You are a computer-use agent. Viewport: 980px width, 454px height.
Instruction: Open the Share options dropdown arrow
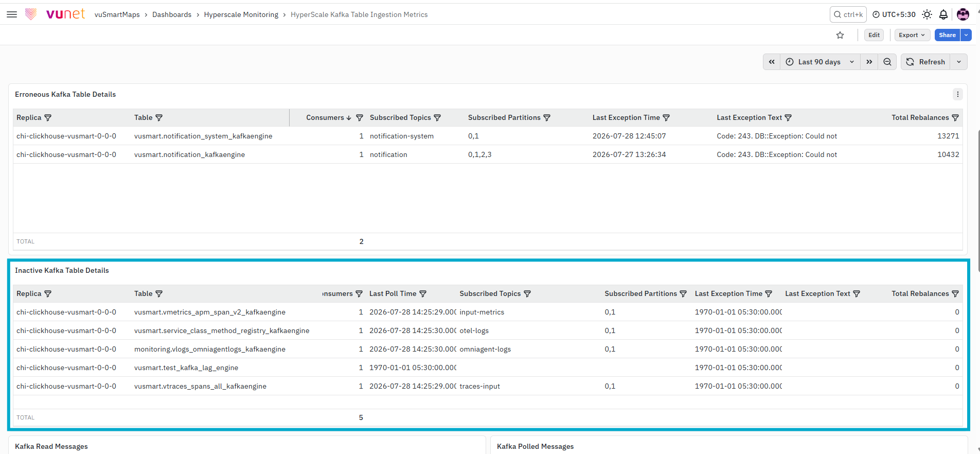click(967, 35)
